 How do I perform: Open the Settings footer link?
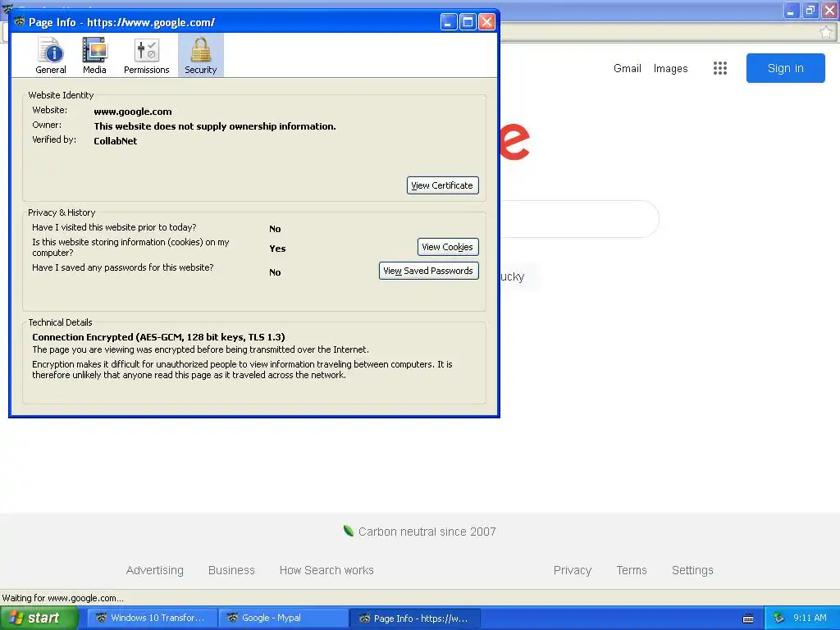click(692, 570)
